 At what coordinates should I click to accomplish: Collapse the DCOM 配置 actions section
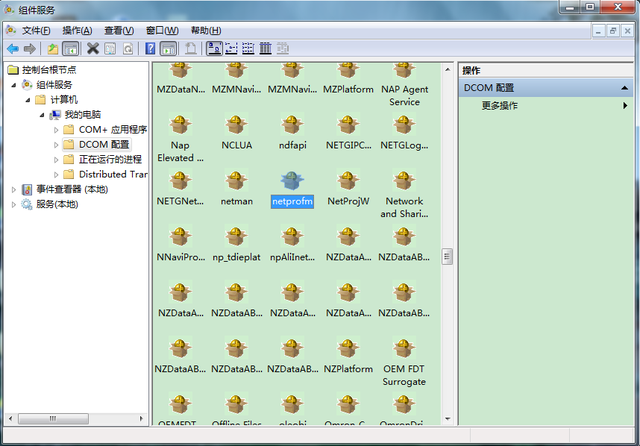624,88
